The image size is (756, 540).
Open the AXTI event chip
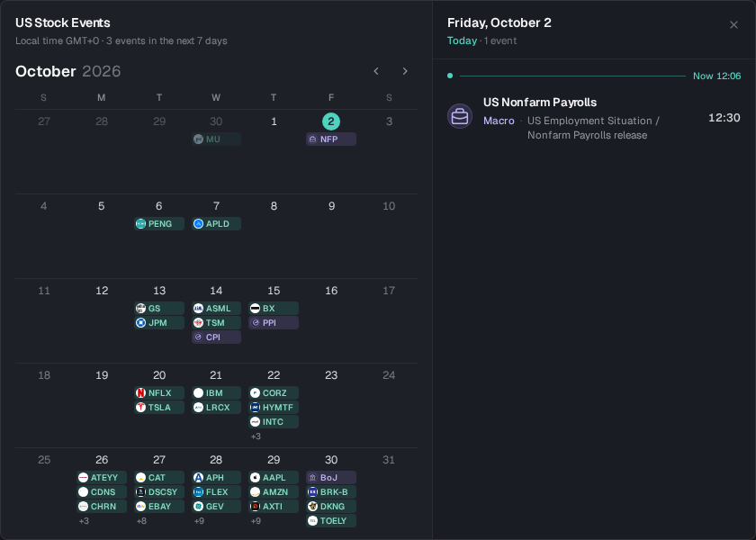click(274, 506)
